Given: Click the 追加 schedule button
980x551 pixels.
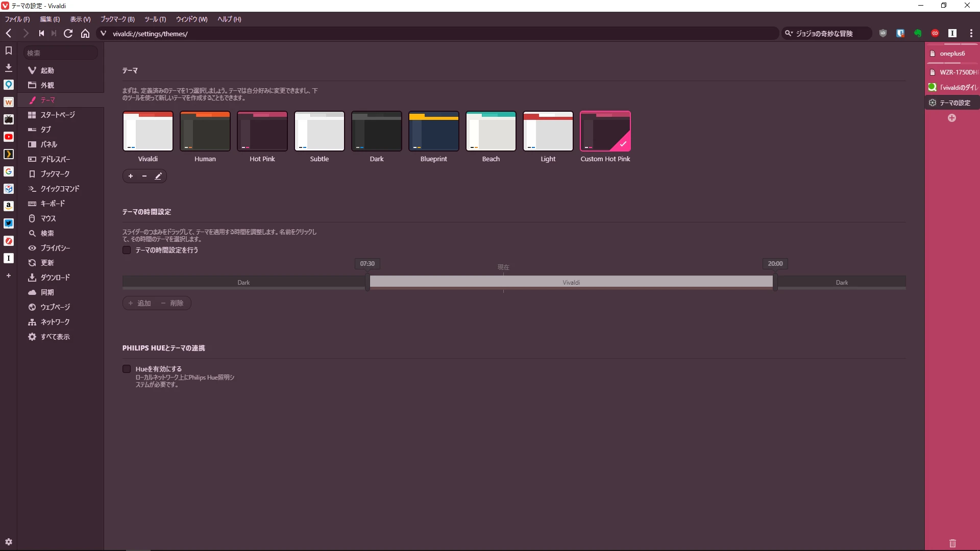Looking at the screenshot, I should point(139,303).
